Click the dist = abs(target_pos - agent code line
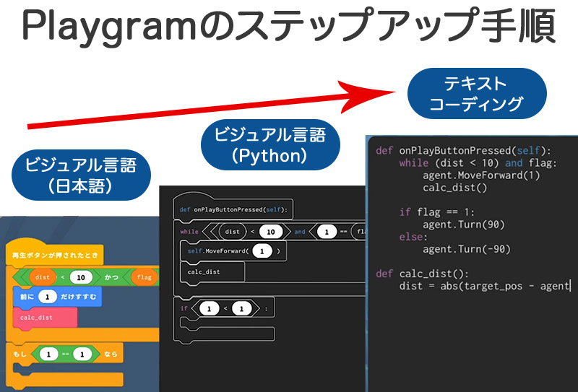Image resolution: width=578 pixels, height=392 pixels. pos(485,286)
